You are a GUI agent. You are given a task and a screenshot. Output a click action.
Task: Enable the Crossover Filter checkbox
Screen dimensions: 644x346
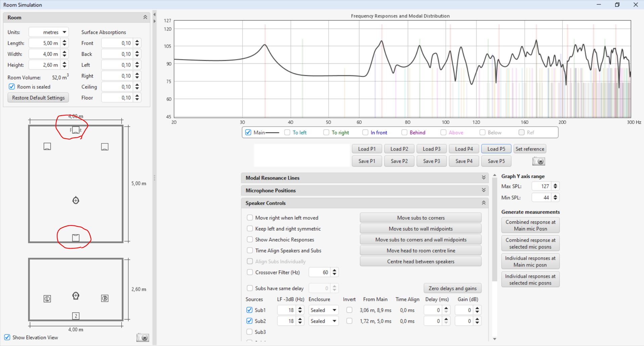[x=250, y=272]
